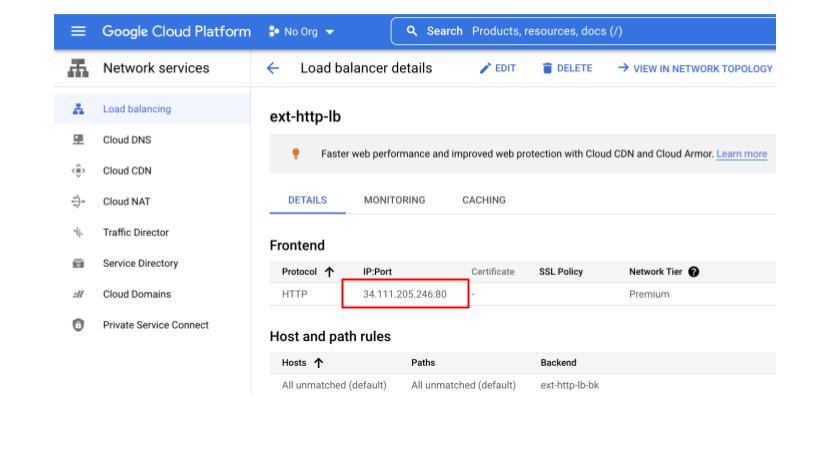Click the Cloud CDN icon

pos(78,170)
